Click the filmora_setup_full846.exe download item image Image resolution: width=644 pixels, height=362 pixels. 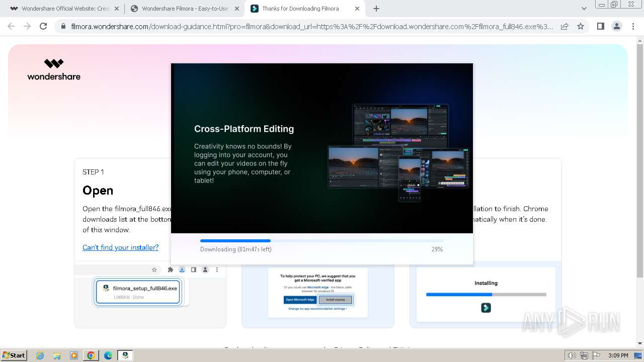(x=137, y=292)
